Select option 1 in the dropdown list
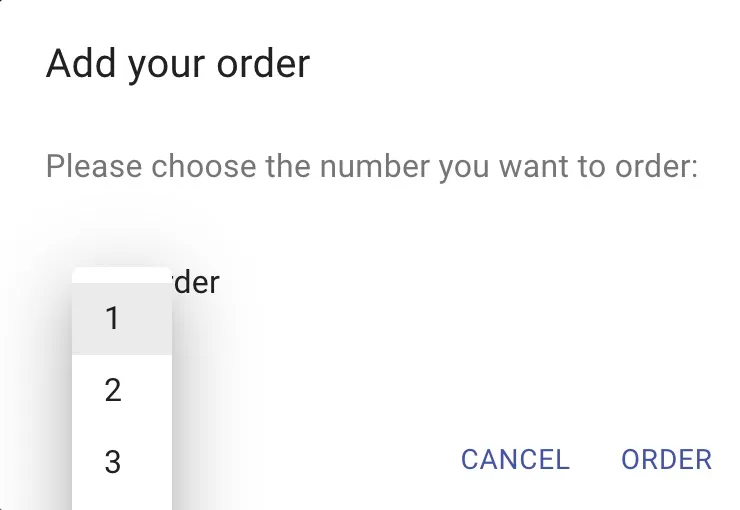The image size is (740, 510). click(112, 319)
